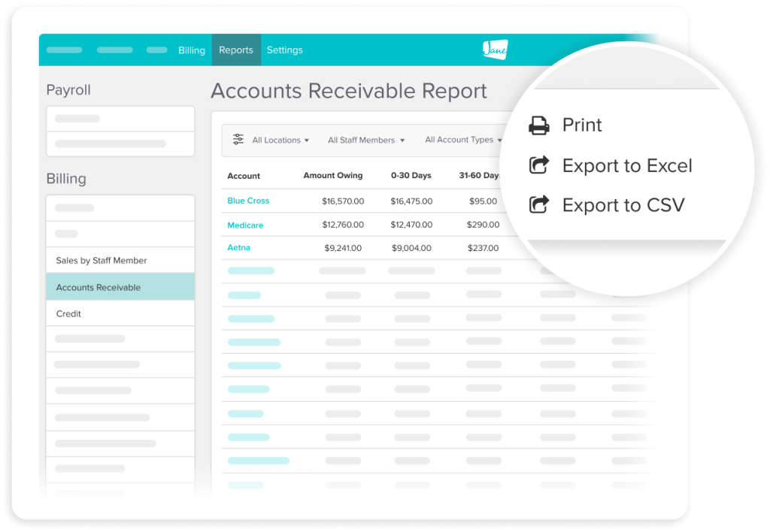Choose Print from the export menu

tap(582, 125)
